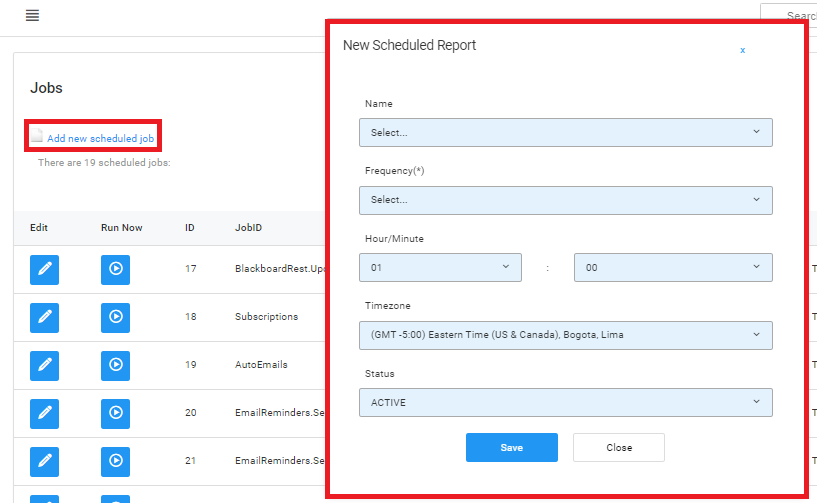Dismiss dialog with the small x
817x503 pixels.
coord(742,50)
